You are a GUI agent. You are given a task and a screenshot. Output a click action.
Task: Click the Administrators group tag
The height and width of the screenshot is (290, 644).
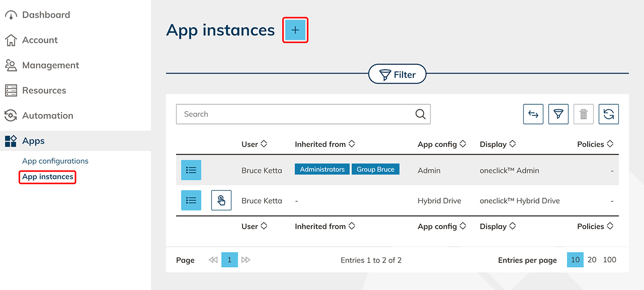(x=322, y=169)
